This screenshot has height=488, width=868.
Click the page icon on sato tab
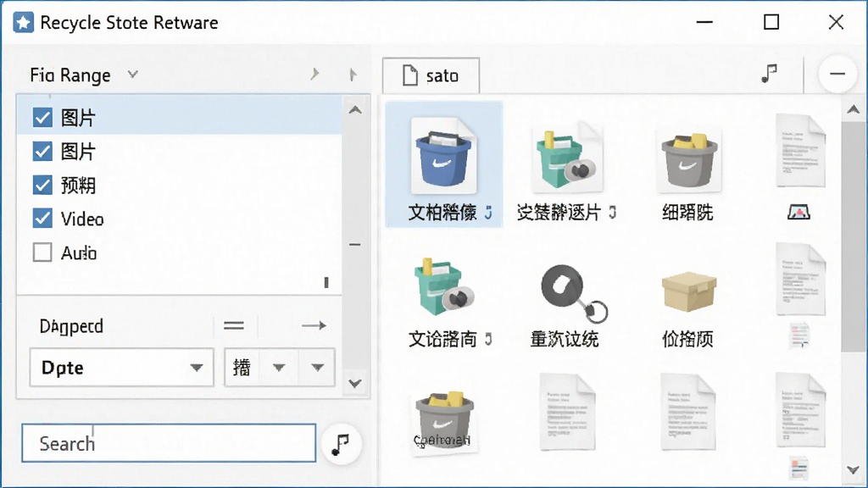[x=409, y=75]
